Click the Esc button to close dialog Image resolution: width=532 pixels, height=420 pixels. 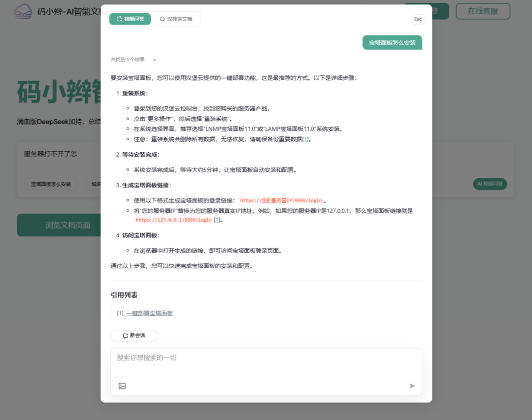click(418, 19)
